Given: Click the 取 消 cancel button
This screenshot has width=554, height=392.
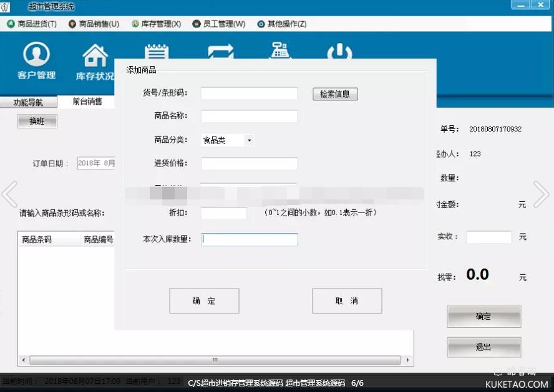Looking at the screenshot, I should [347, 300].
